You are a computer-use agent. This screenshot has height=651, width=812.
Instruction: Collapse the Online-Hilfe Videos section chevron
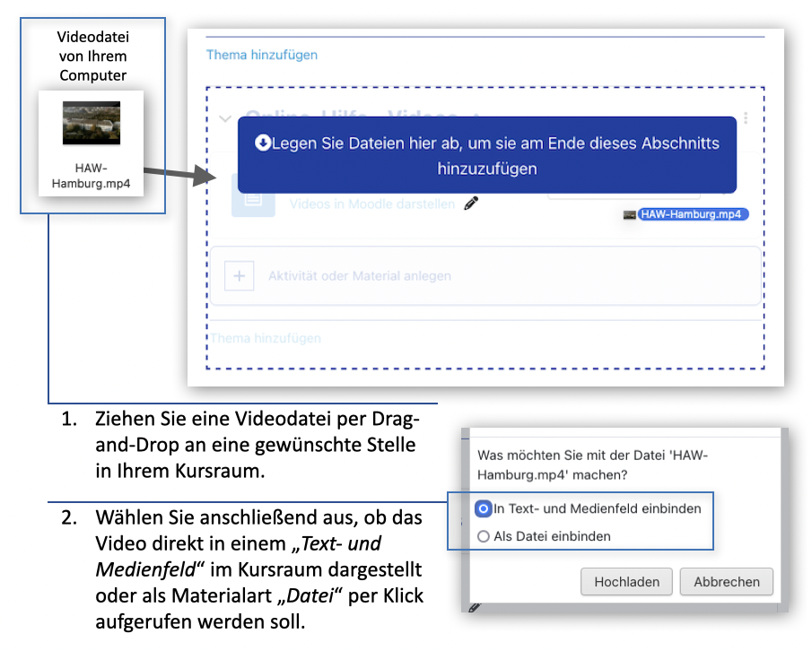click(225, 118)
